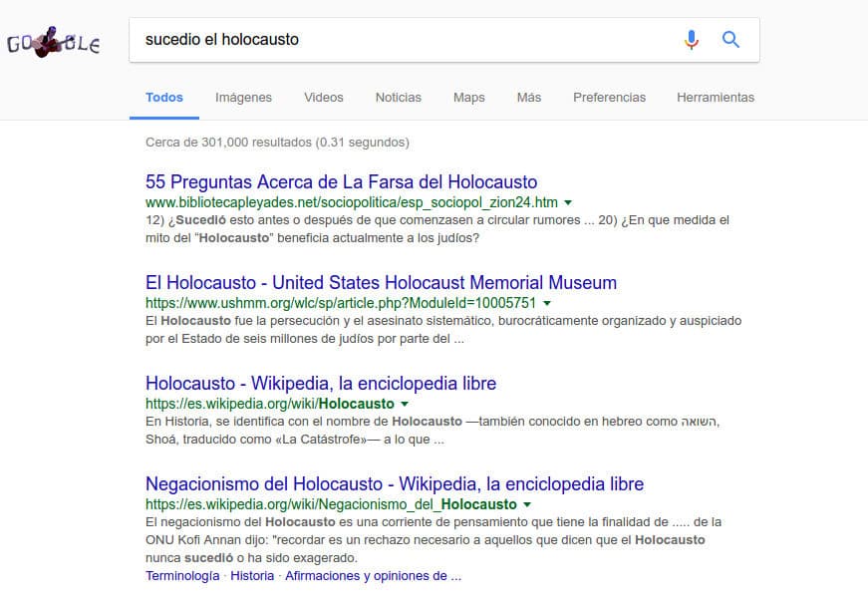Expand dropdown arrow beside ushmm.org URL
868x605 pixels.
click(x=547, y=303)
